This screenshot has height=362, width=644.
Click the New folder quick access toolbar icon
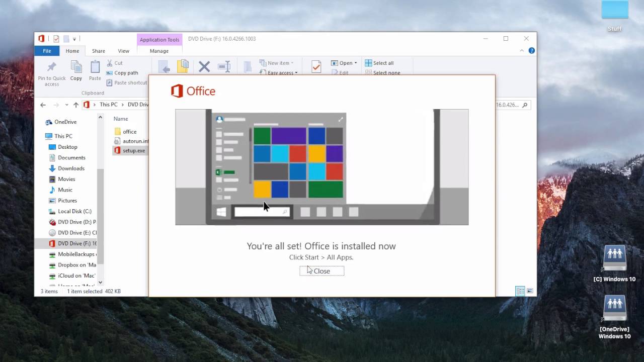coord(66,39)
